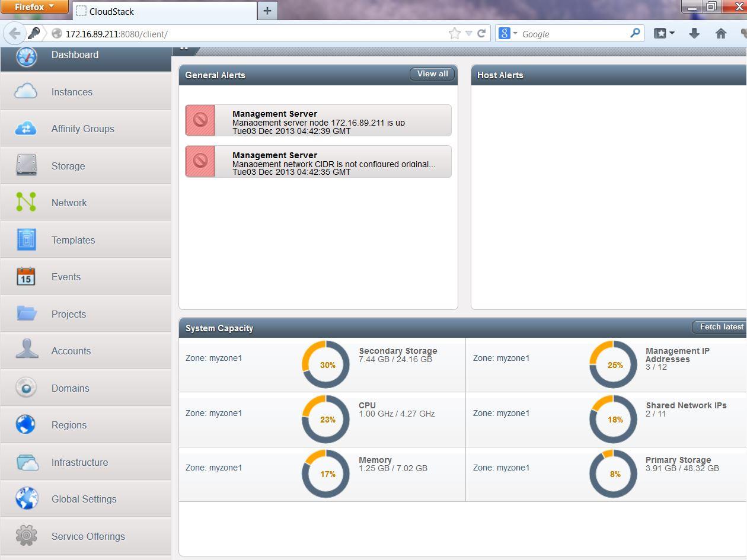Image resolution: width=747 pixels, height=560 pixels.
Task: Expand the URL history dropdown arrow
Action: tap(468, 34)
